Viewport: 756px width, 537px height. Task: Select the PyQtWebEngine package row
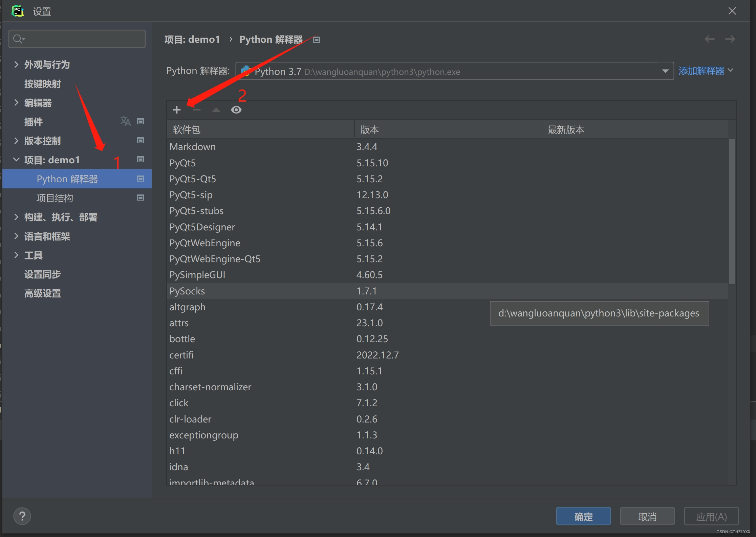(447, 243)
